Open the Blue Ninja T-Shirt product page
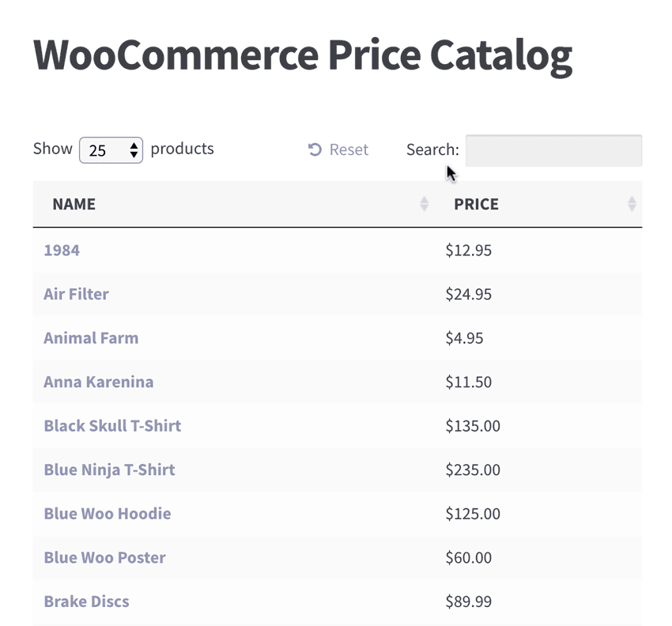This screenshot has height=626, width=672. [108, 469]
